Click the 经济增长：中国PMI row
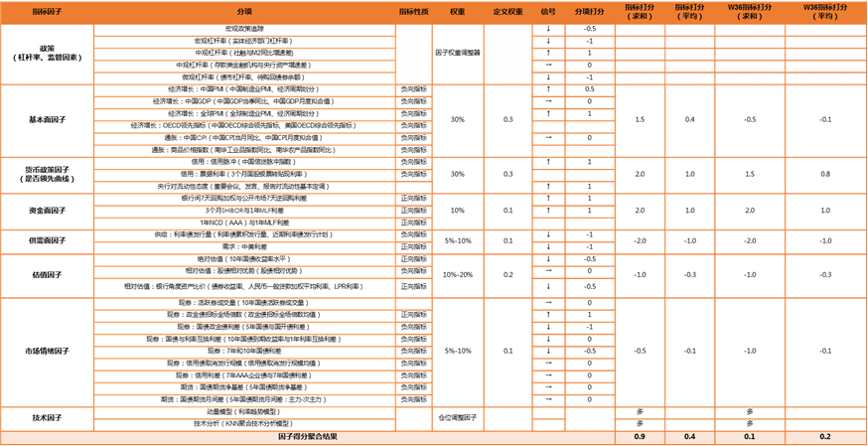 point(244,89)
